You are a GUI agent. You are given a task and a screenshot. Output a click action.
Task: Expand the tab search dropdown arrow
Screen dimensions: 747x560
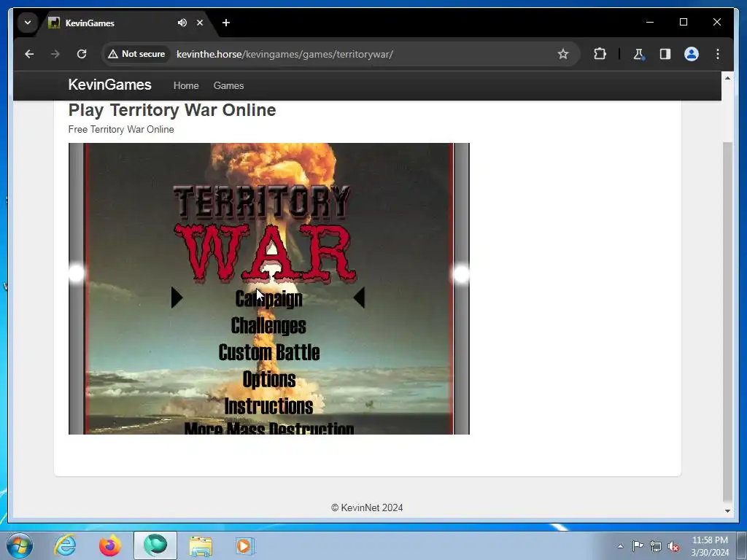click(x=28, y=23)
